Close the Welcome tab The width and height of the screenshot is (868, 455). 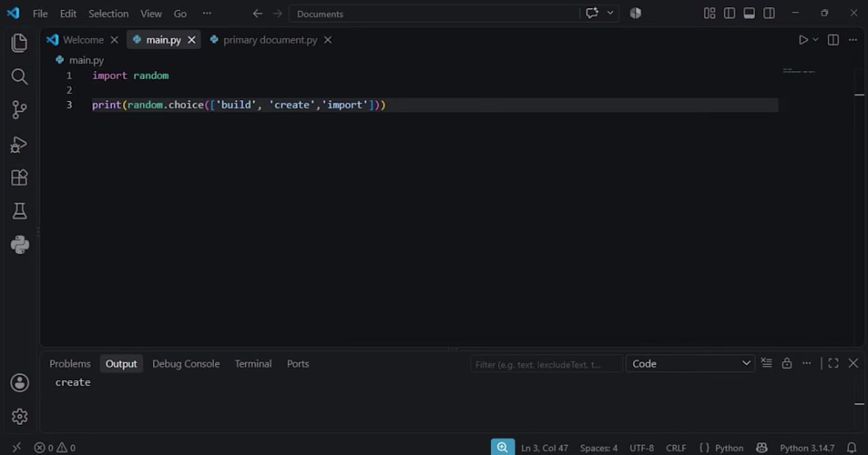point(114,40)
